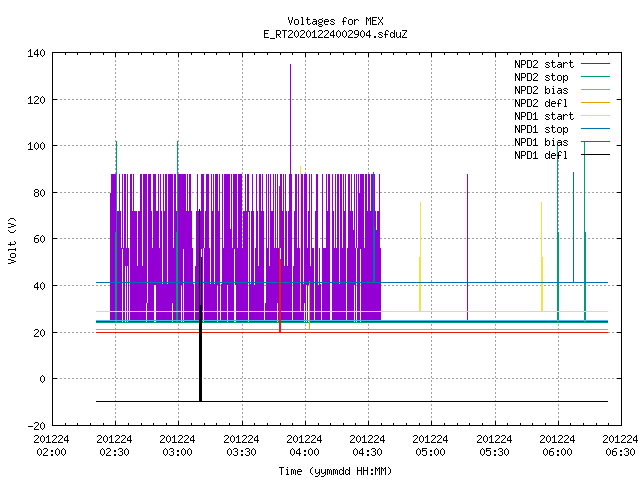The image size is (640, 480).
Task: Click the time tick label 201224 03:30
Action: point(241,446)
